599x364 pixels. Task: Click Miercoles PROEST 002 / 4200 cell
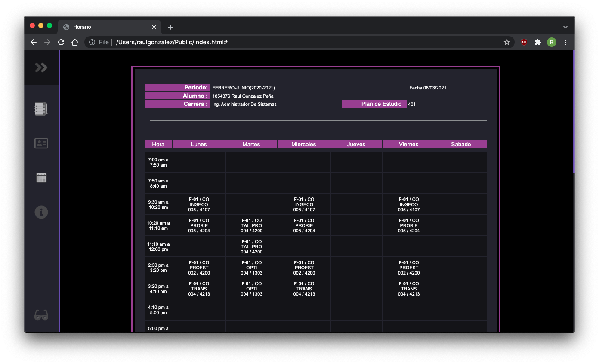coord(304,268)
